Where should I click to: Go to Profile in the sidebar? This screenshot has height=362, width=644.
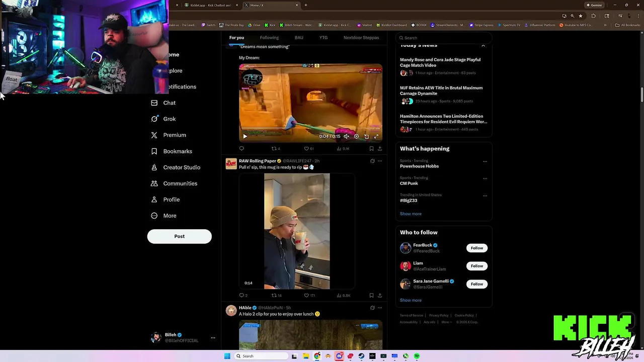tap(166, 199)
